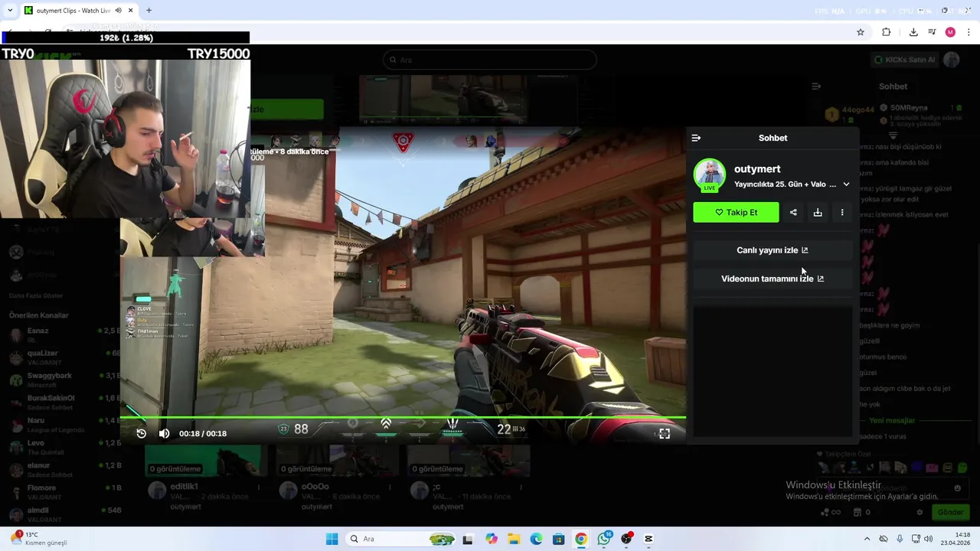This screenshot has height=551, width=980.
Task: Open the taskbar microphone tray icon
Action: [x=900, y=539]
